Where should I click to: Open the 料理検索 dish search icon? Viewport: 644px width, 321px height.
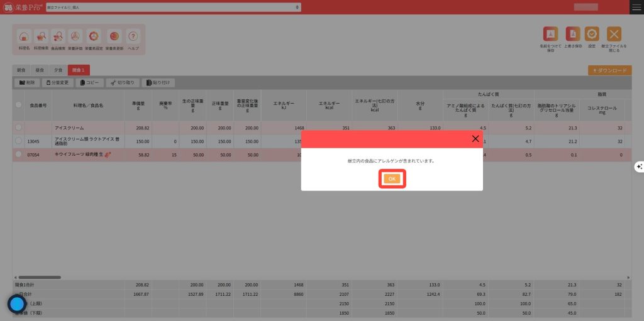(41, 38)
